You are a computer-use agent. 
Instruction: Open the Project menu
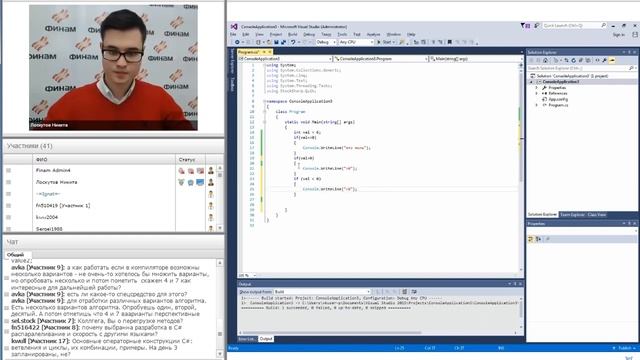(276, 35)
